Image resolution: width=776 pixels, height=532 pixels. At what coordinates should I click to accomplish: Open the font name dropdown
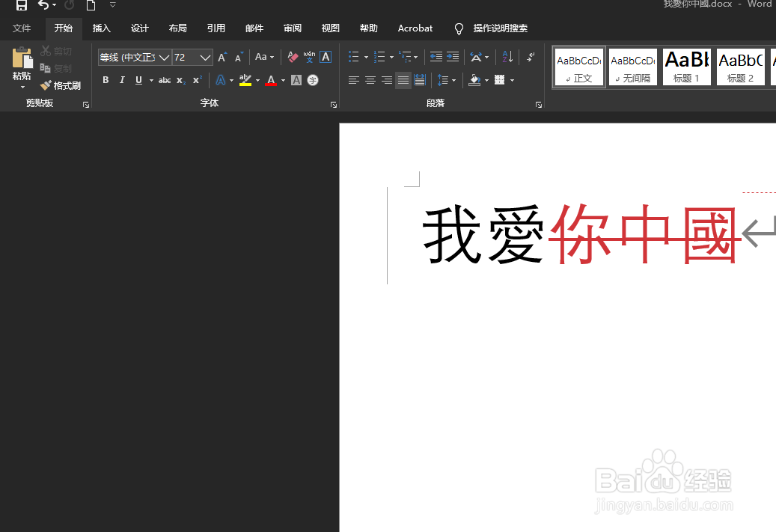point(163,57)
